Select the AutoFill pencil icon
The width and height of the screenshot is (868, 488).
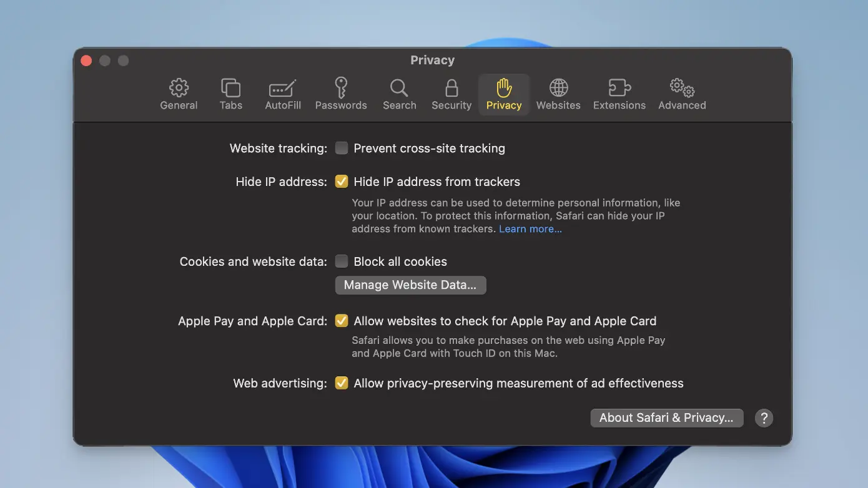pyautogui.click(x=283, y=88)
